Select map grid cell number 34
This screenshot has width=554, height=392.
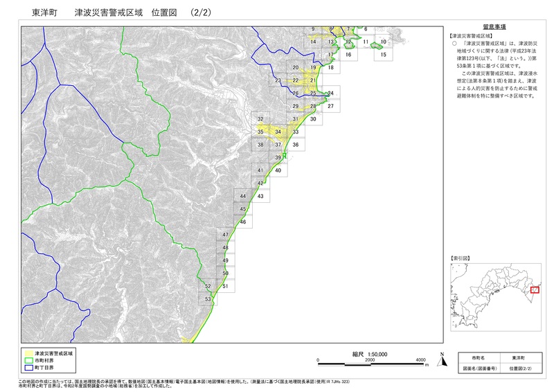point(278,132)
